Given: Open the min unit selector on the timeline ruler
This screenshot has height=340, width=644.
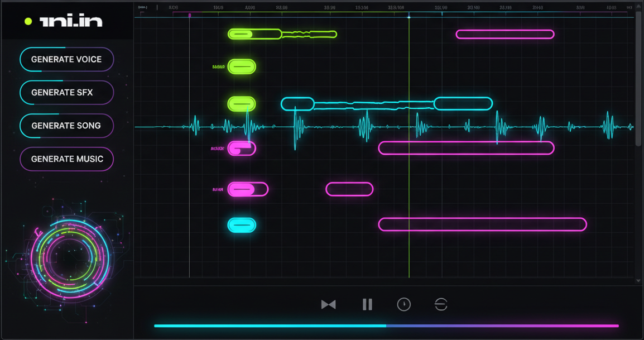Looking at the screenshot, I should [142, 7].
